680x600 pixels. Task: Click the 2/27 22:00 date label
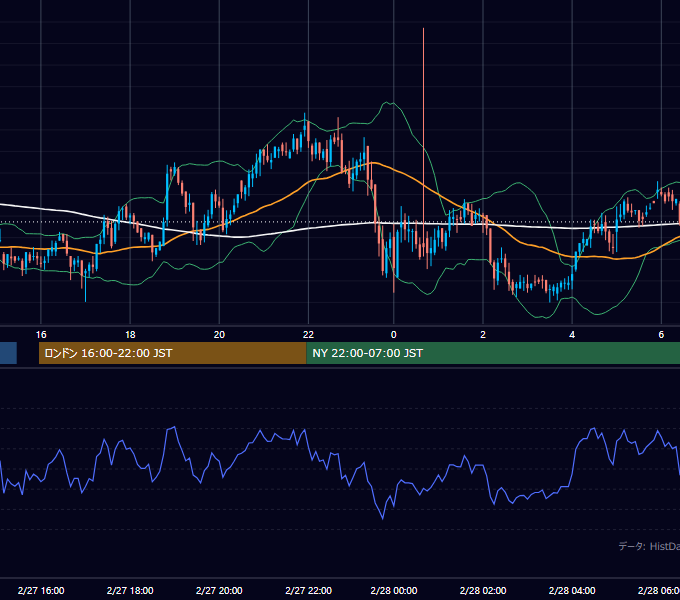(x=309, y=591)
